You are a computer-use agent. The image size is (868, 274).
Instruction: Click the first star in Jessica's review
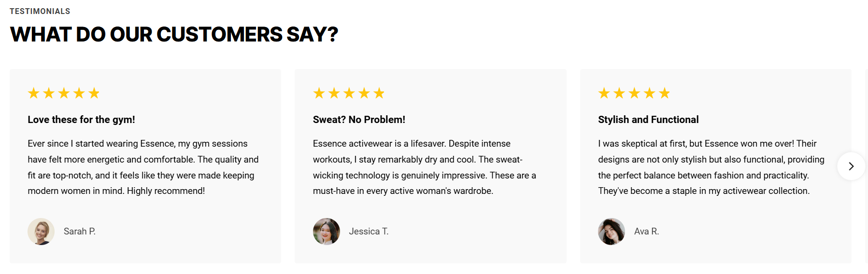(x=319, y=93)
